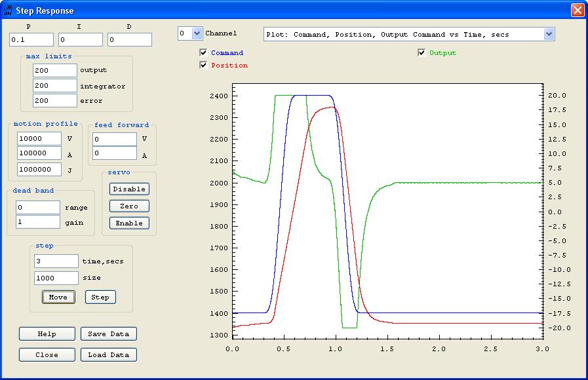Open the Channel number dropdown

click(x=197, y=33)
